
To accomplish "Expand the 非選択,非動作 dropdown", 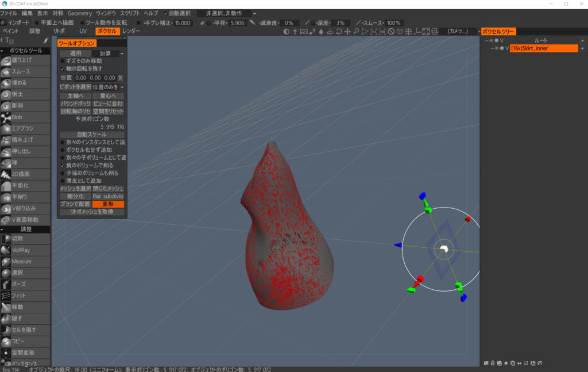I will [x=227, y=13].
